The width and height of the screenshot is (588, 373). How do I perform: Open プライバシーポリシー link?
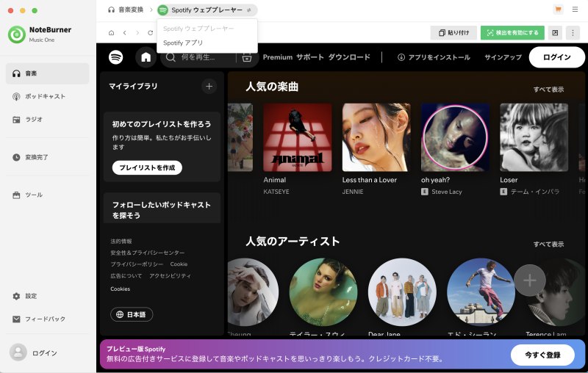click(137, 264)
